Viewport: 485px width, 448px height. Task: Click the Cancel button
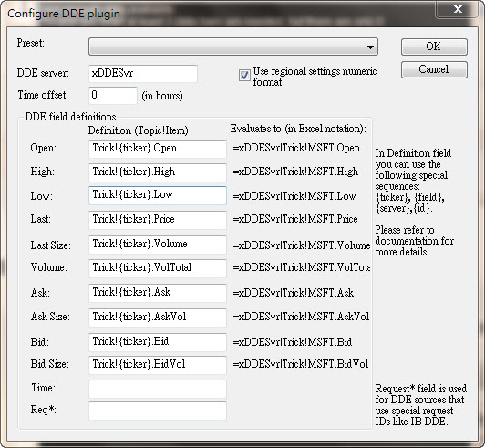[434, 69]
